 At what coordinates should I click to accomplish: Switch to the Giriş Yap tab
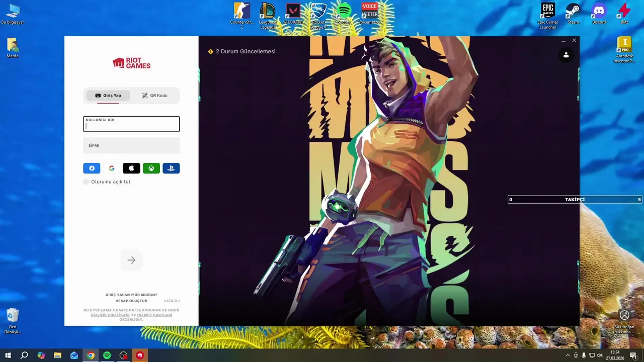point(108,96)
